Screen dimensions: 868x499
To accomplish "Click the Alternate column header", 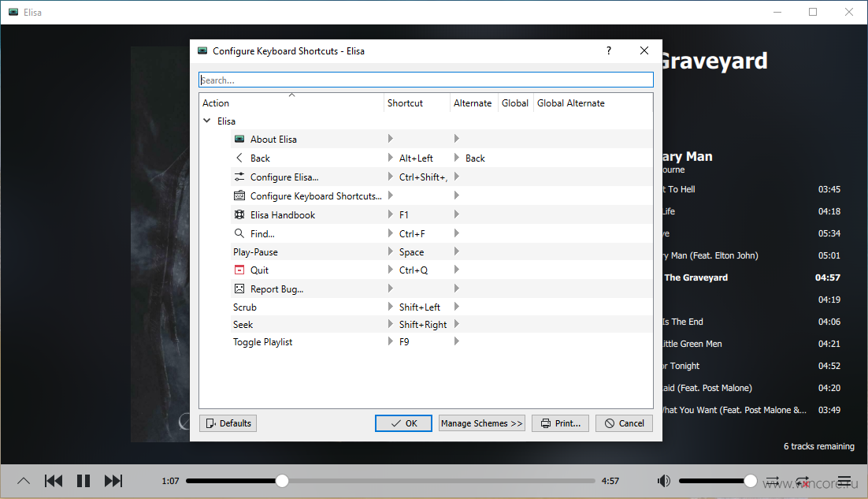I will 474,103.
